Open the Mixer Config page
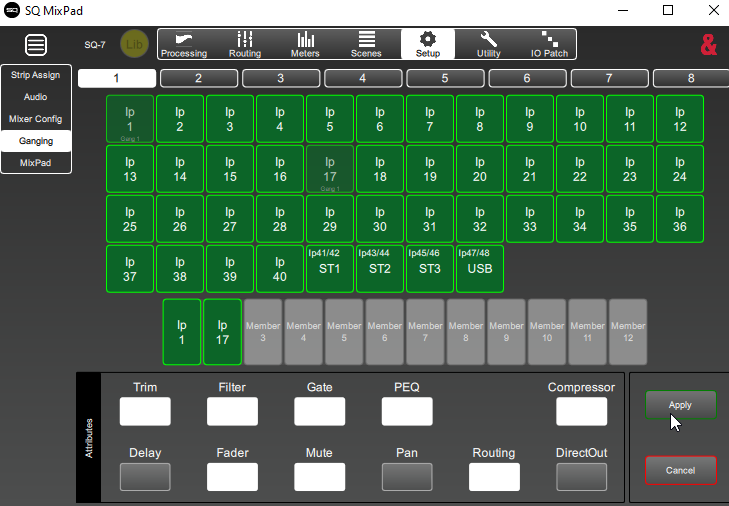Viewport: 729px width, 506px height. [x=36, y=119]
